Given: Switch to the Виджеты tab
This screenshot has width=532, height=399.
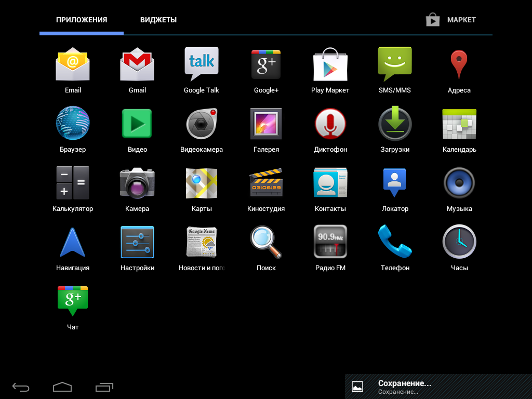Looking at the screenshot, I should click(x=158, y=20).
